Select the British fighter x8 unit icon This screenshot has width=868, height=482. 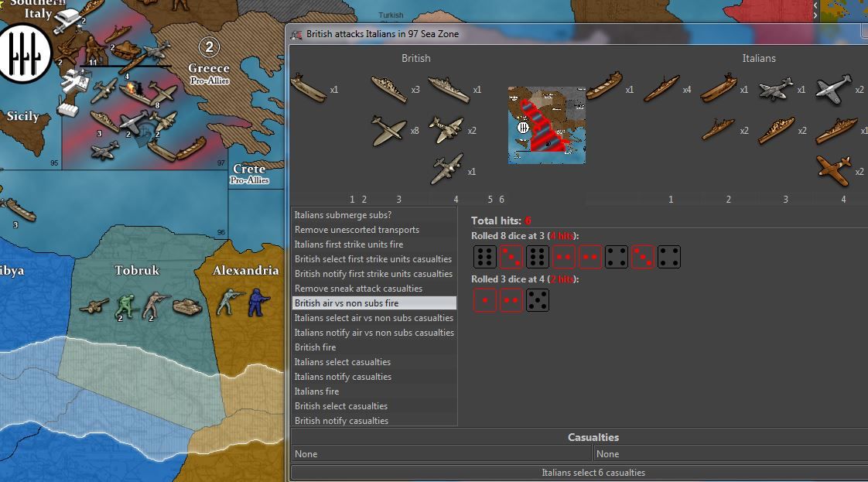[x=388, y=131]
